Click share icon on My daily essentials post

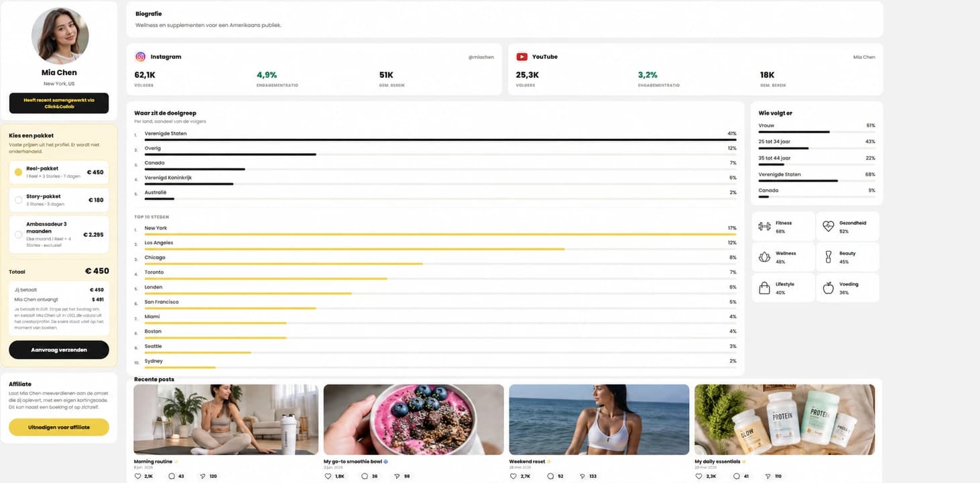pos(768,476)
